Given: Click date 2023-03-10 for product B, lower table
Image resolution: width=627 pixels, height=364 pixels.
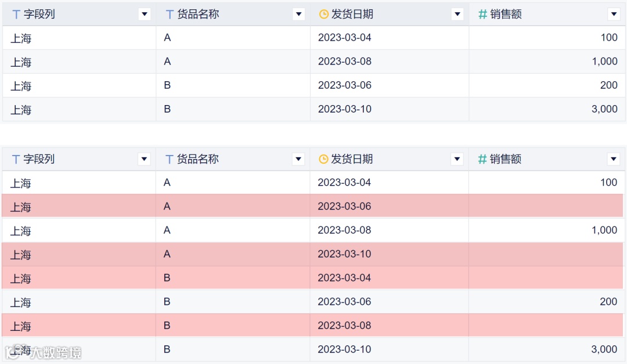Looking at the screenshot, I should [344, 349].
